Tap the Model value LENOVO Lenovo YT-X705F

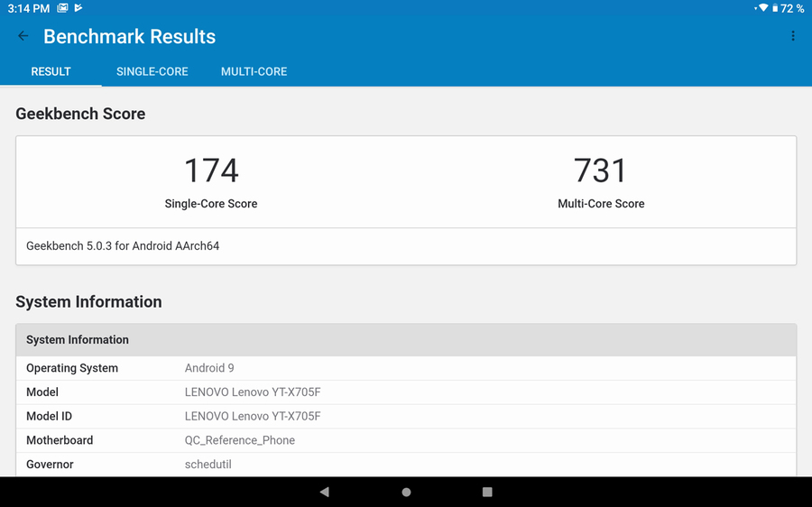pyautogui.click(x=253, y=392)
